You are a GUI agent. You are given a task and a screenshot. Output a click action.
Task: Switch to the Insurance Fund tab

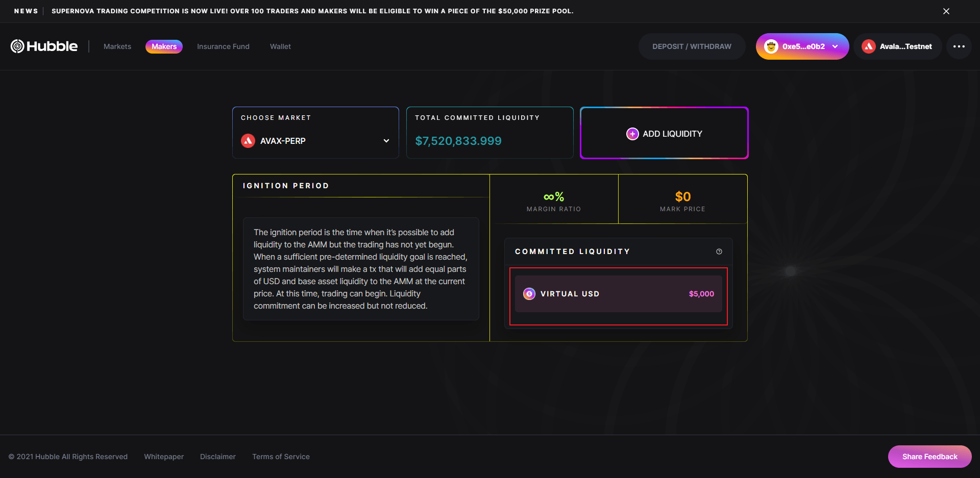coord(223,46)
